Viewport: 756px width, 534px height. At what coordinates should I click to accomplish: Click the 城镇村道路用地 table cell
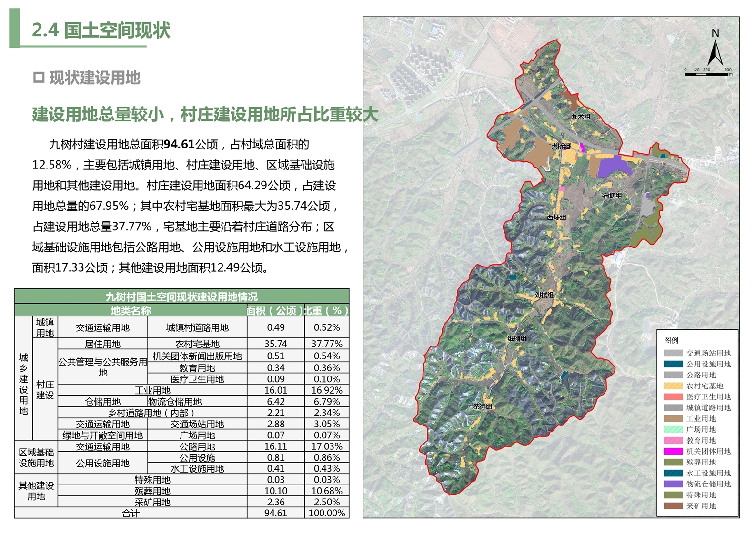(x=197, y=327)
